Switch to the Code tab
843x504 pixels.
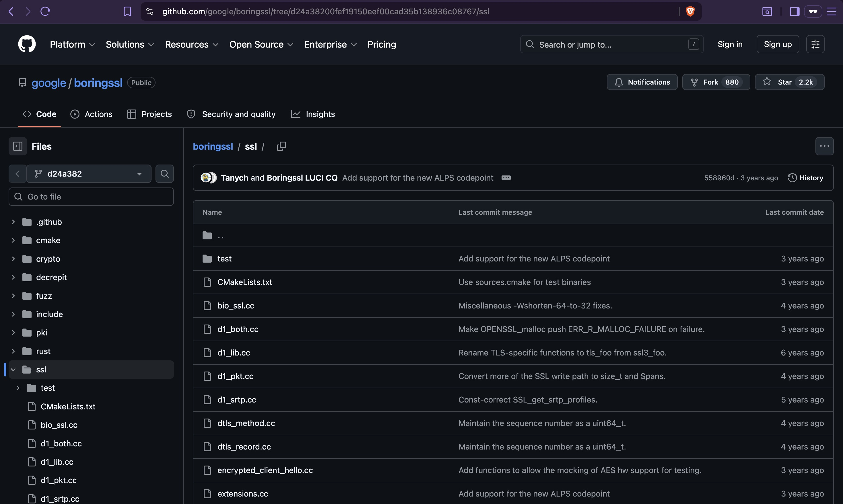coord(39,114)
